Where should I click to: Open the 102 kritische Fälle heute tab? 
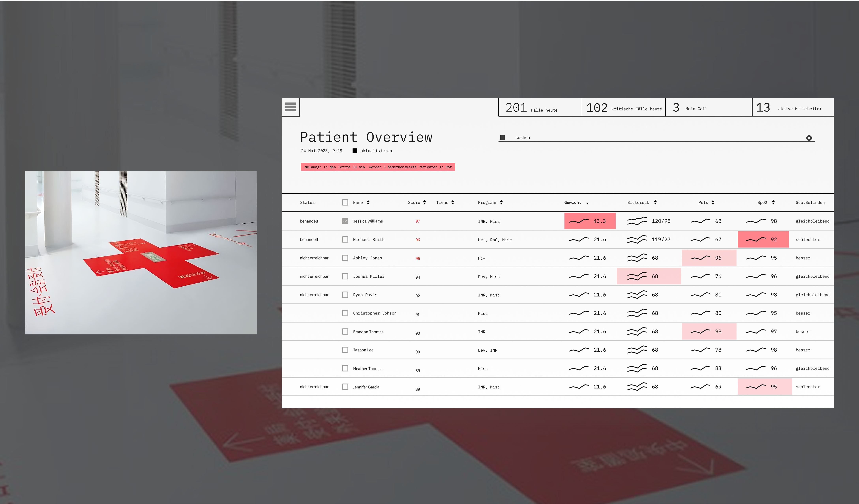tap(624, 108)
